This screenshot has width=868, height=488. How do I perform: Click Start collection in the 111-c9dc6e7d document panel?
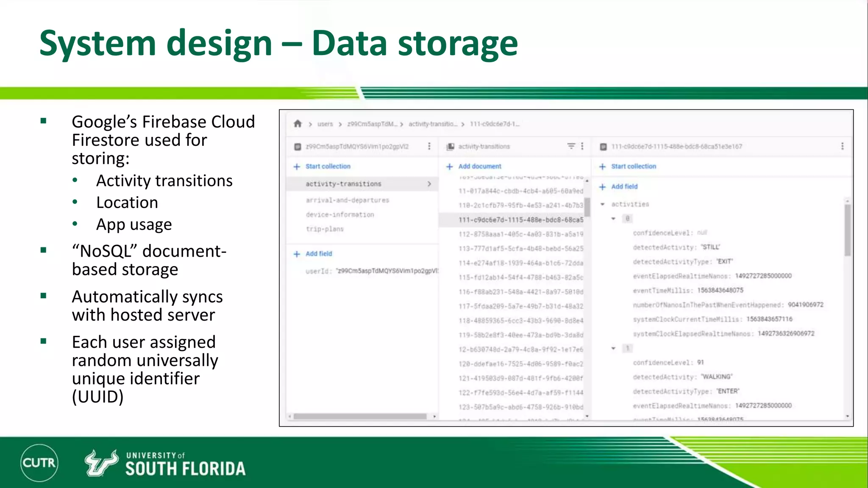(628, 166)
